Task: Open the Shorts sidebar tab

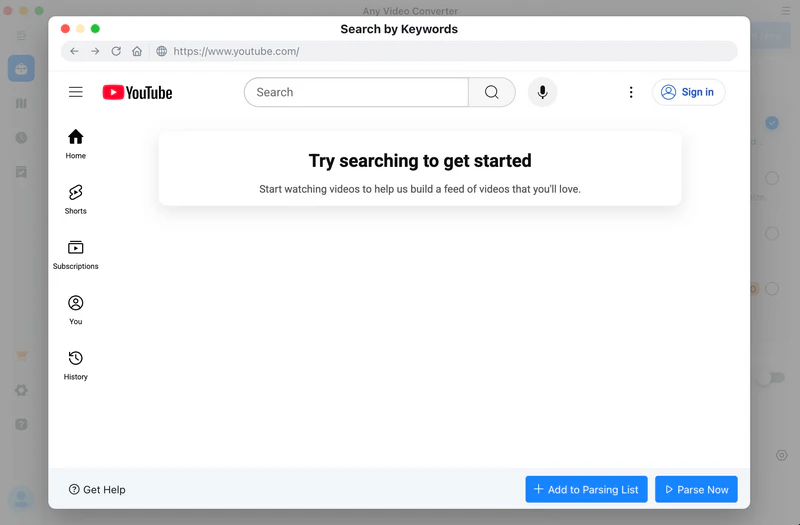Action: click(x=76, y=199)
